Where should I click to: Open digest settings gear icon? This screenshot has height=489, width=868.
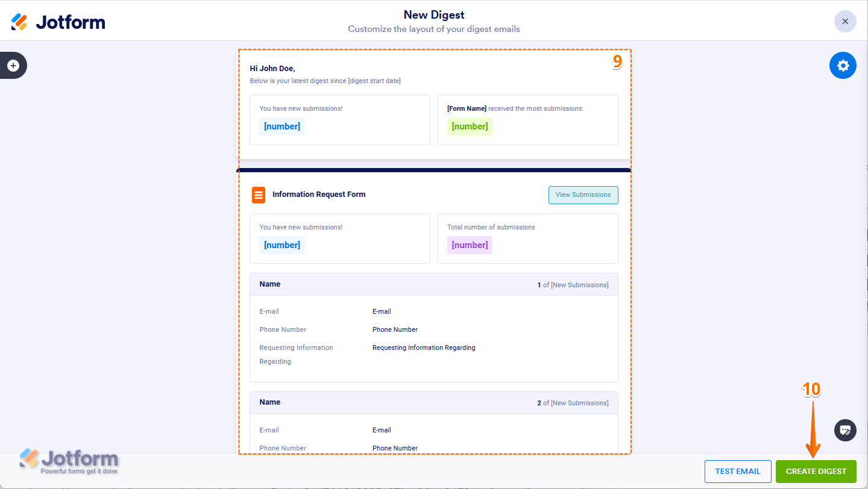843,66
